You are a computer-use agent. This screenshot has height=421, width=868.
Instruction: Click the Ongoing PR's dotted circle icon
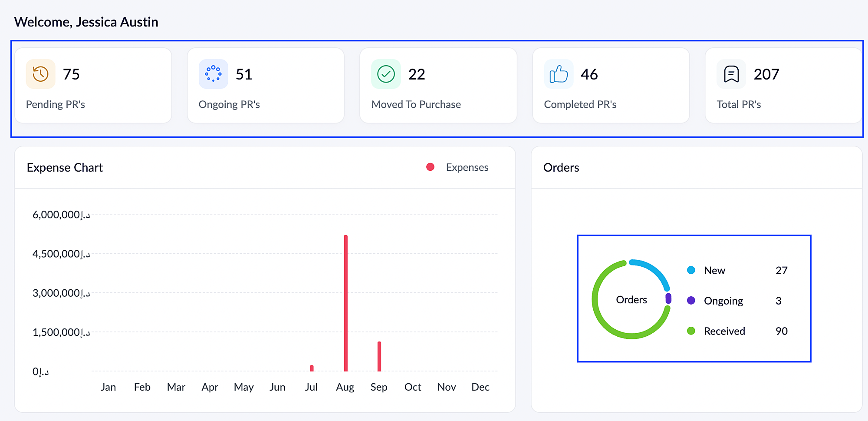[213, 74]
